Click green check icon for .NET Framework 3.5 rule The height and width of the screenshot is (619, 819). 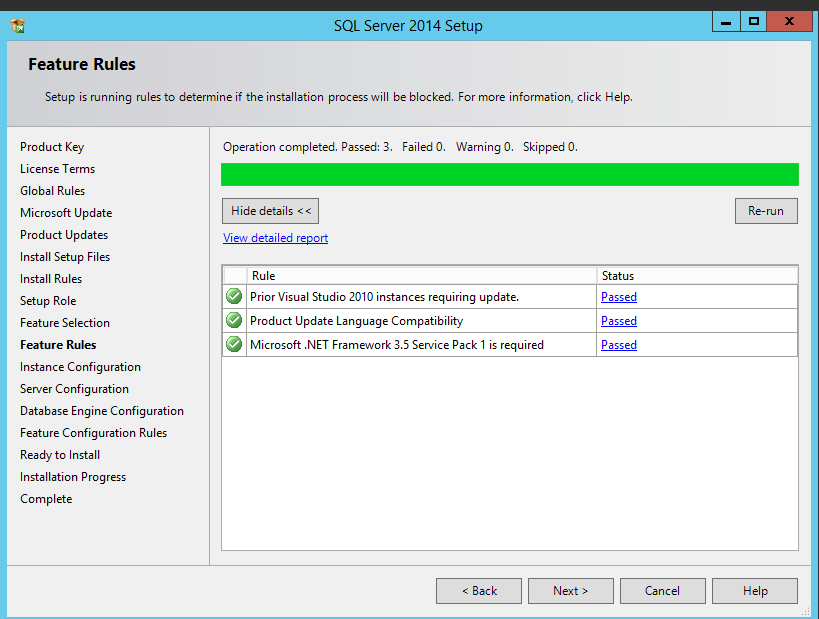coord(234,344)
